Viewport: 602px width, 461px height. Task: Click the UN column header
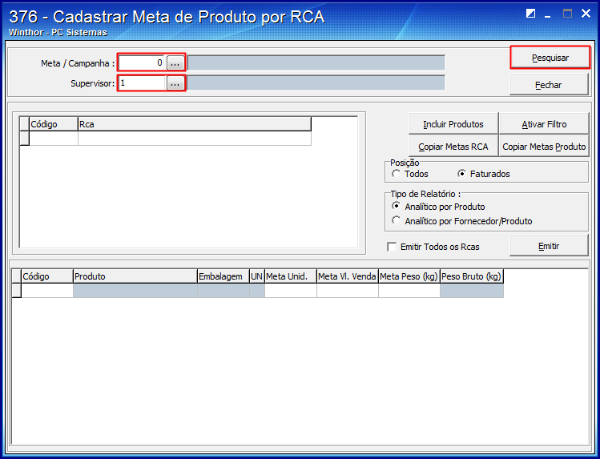coord(256,276)
